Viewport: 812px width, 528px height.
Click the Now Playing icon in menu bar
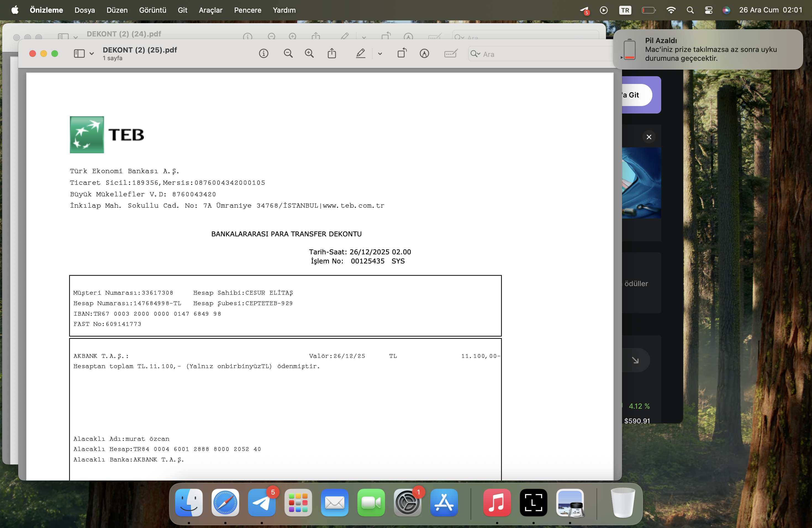coord(603,10)
